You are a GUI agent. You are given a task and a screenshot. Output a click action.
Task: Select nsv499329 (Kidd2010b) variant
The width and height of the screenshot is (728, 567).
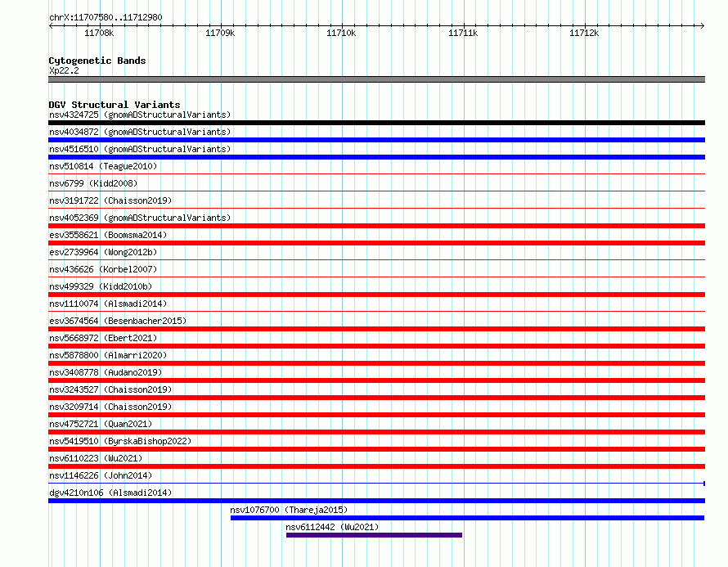101,286
